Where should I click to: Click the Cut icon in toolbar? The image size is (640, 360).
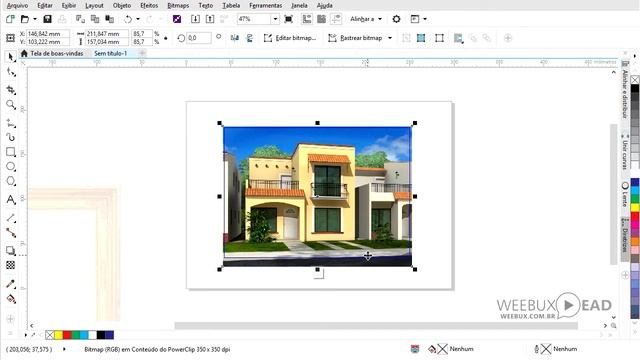coord(80,19)
